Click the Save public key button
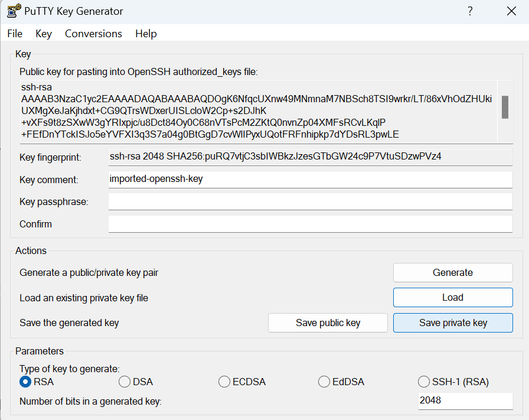Viewport: 529px width, 420px height. [328, 323]
